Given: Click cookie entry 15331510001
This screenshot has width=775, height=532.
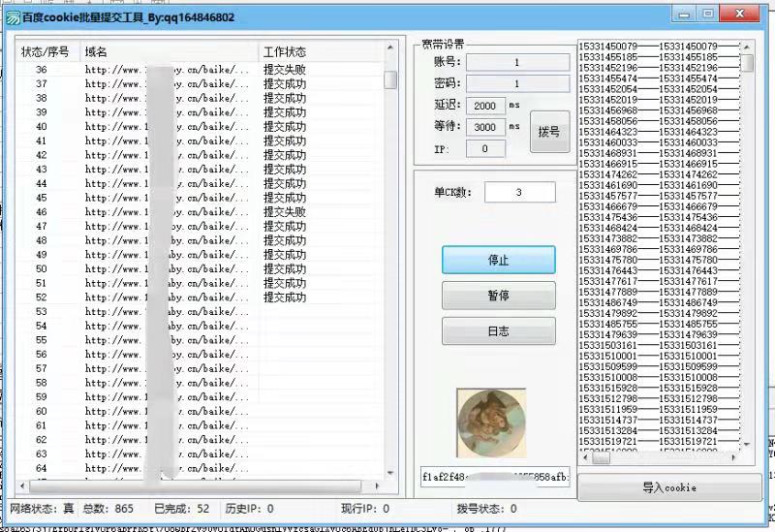Looking at the screenshot, I should click(x=659, y=356).
